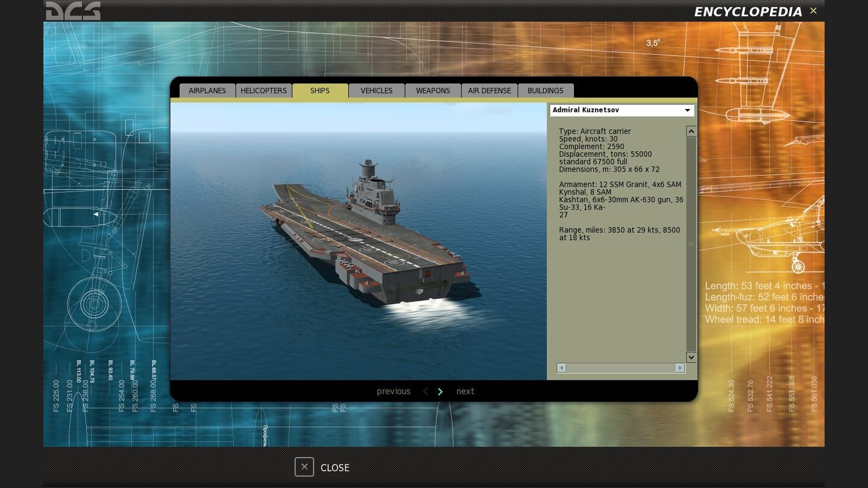Switch to the Air Defense tab
The image size is (868, 488).
point(489,91)
